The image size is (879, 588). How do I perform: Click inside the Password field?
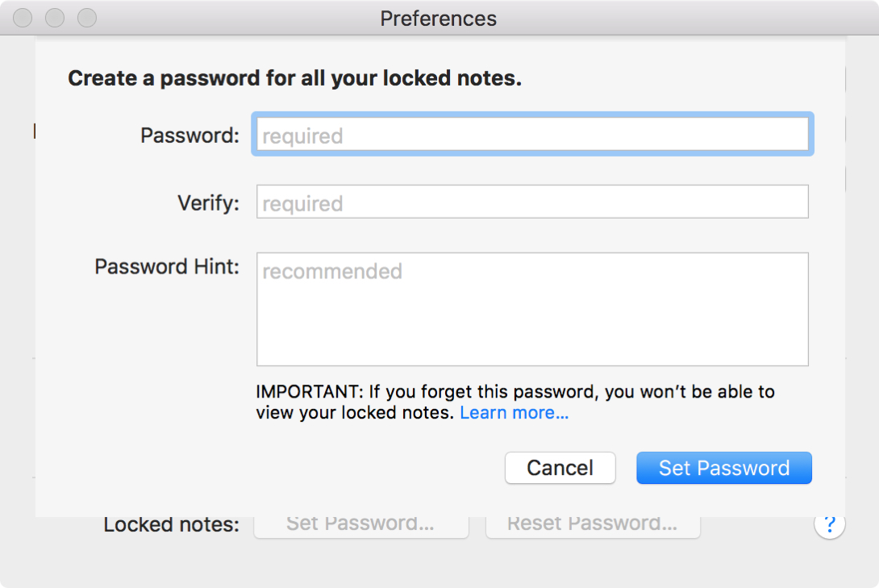point(532,134)
